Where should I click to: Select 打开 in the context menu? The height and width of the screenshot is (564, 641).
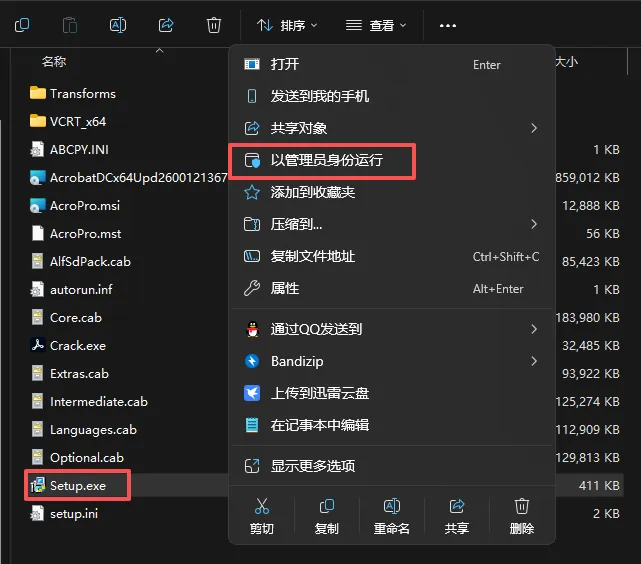[x=392, y=64]
